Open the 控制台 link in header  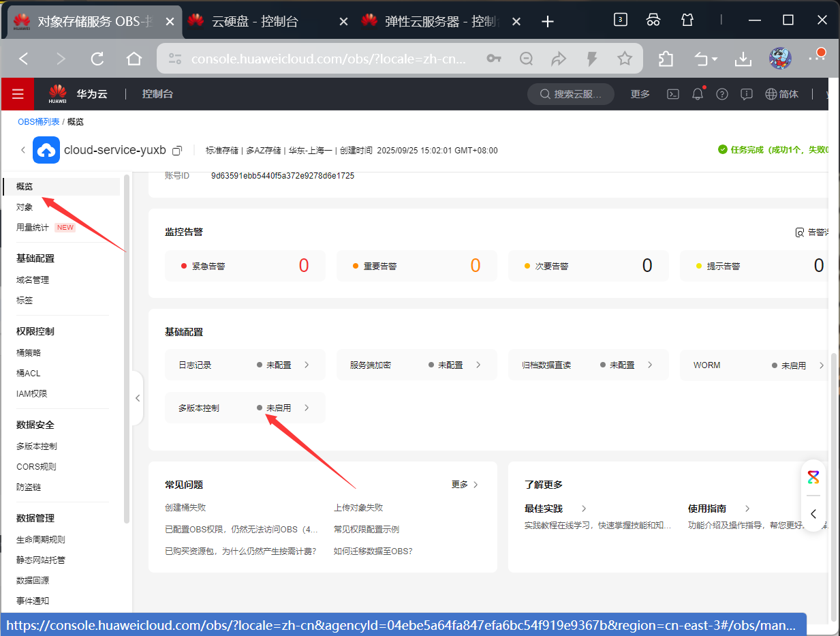pyautogui.click(x=157, y=94)
